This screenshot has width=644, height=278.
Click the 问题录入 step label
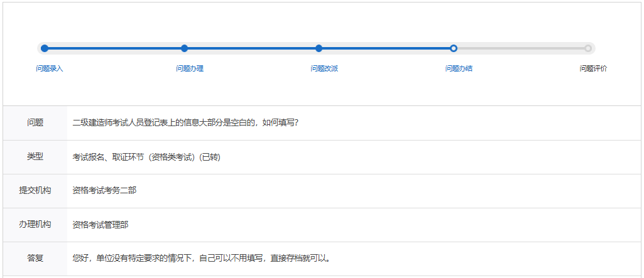(x=50, y=68)
